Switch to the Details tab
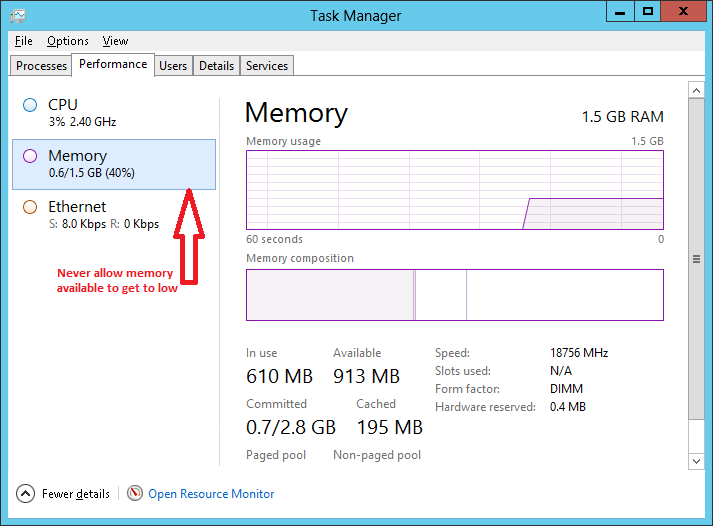 [x=216, y=66]
